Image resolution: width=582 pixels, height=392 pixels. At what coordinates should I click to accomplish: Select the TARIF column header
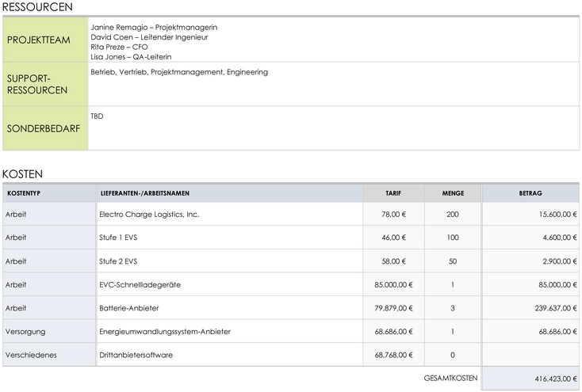pyautogui.click(x=393, y=193)
